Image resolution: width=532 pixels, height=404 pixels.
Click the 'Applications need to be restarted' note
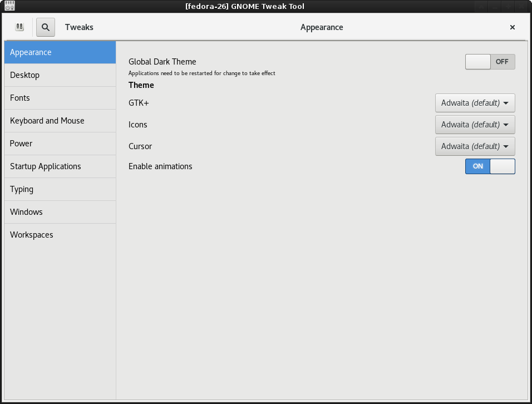pyautogui.click(x=202, y=73)
